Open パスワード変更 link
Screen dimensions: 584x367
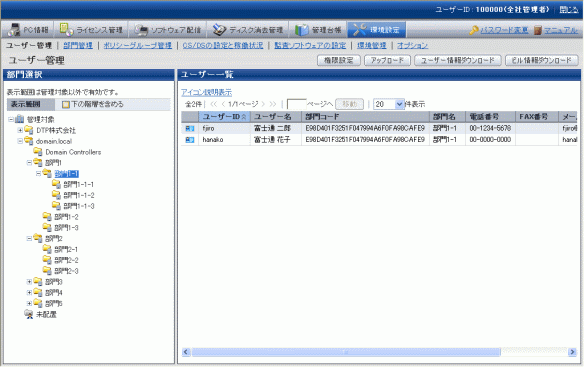[504, 30]
